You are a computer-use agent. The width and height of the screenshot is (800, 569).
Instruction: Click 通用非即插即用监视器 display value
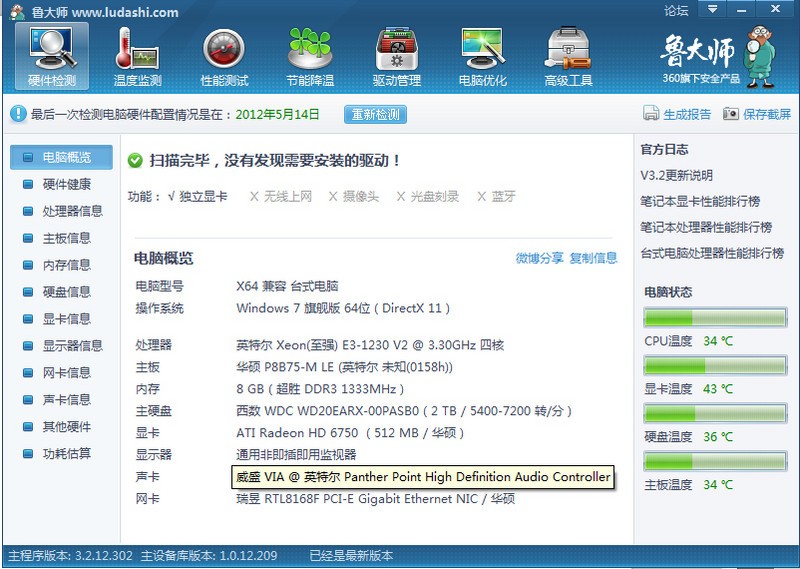tap(296, 455)
